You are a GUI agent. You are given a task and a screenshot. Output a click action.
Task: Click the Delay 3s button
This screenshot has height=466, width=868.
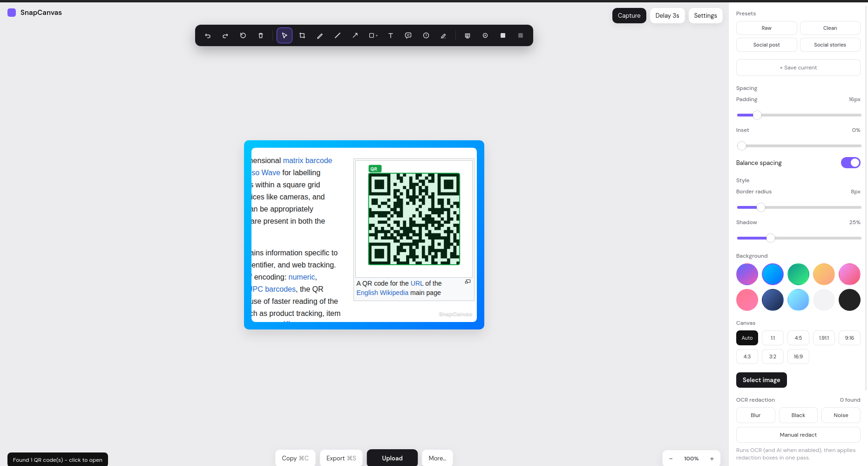point(667,15)
